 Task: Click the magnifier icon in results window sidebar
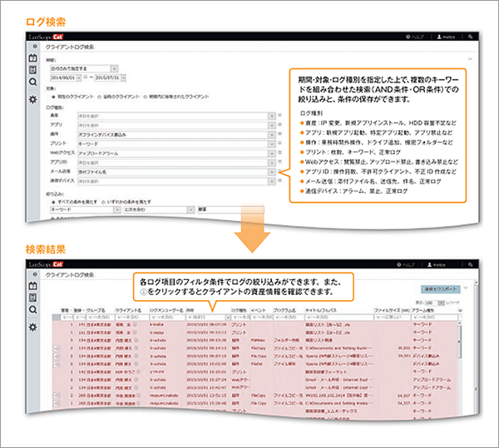32,310
